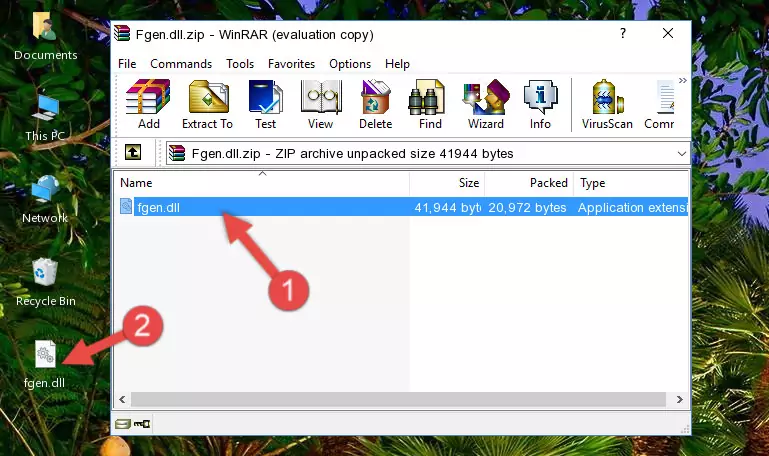
Task: Open the Tools menu
Action: tap(240, 64)
